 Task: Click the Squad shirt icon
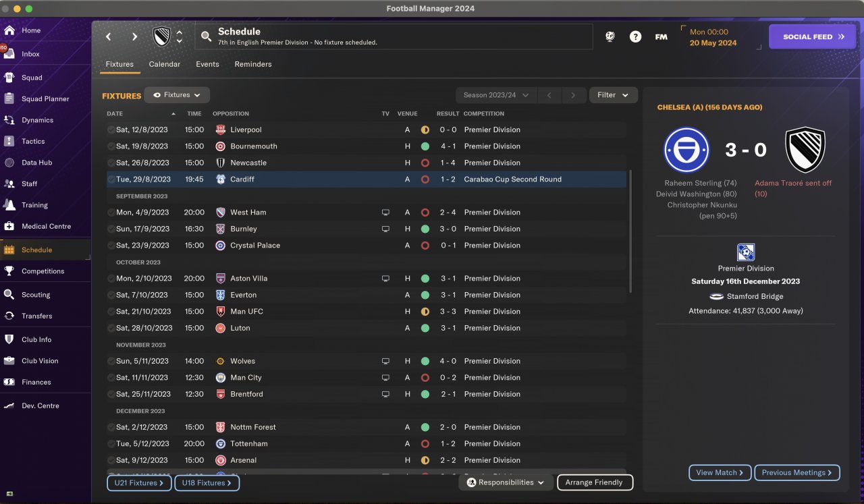coord(9,78)
